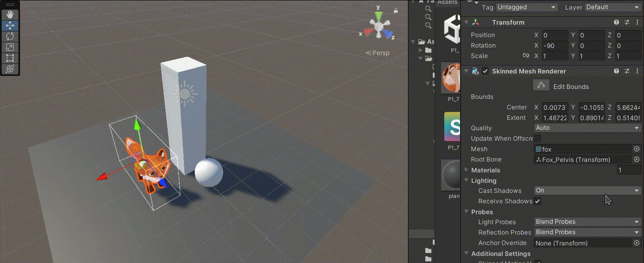Toggle Update When Offscreen checkbox
644x263 pixels.
coord(538,139)
